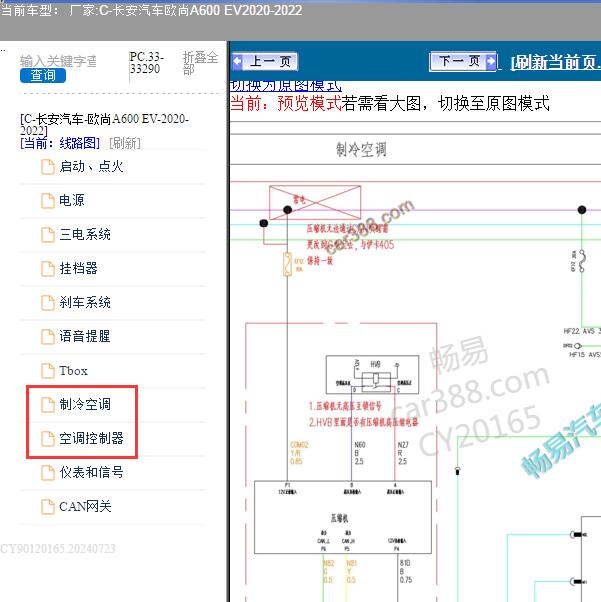Click document icon beside 刹车系统
Image resolution: width=601 pixels, height=602 pixels.
coord(48,303)
